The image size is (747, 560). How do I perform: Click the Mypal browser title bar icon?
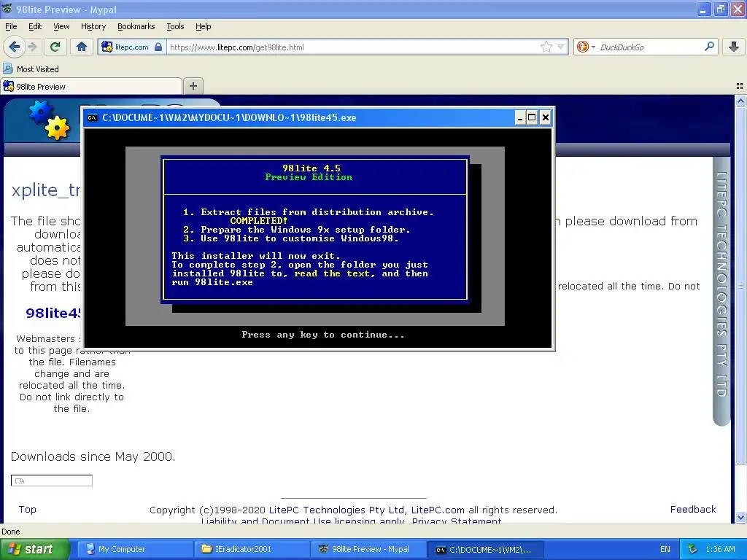pos(7,9)
